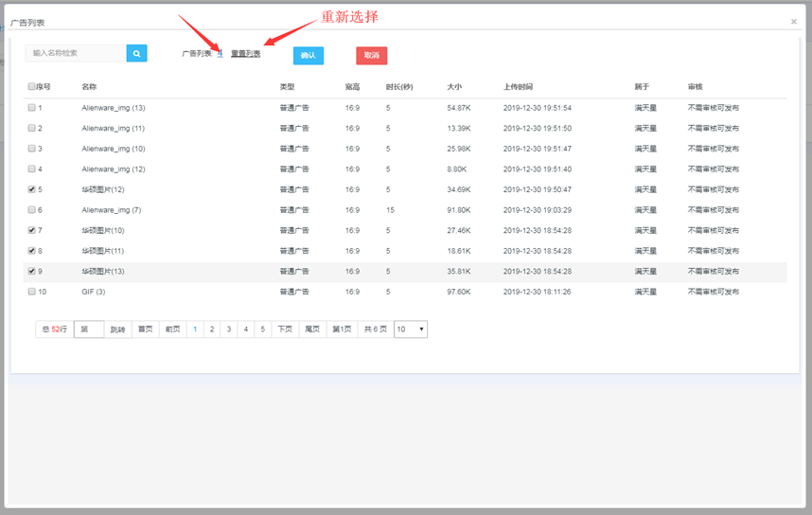Screen dimensions: 812x515
Task: Go to page 3 in pagination
Action: point(228,329)
